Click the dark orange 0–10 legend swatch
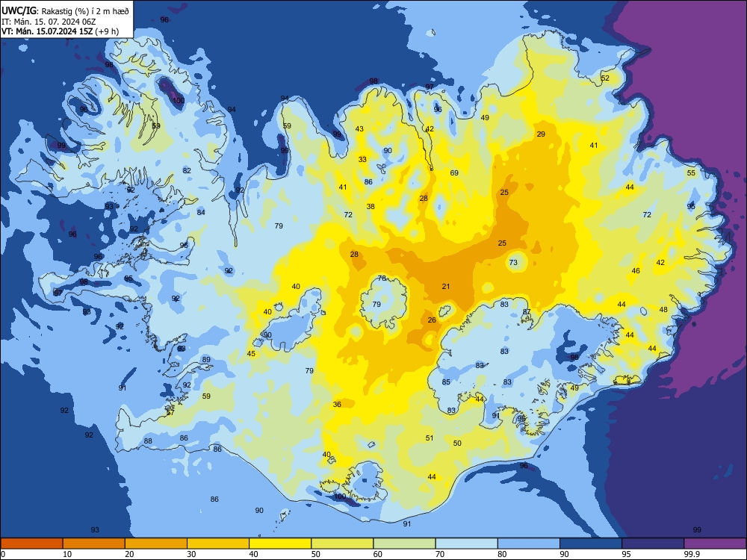The width and height of the screenshot is (747, 560). click(x=31, y=544)
